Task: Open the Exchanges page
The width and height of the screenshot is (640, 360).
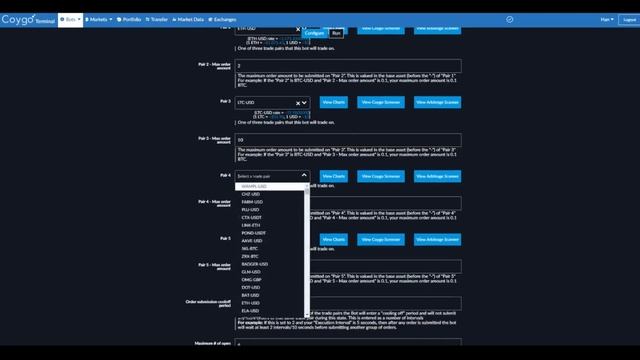Action: tap(222, 20)
